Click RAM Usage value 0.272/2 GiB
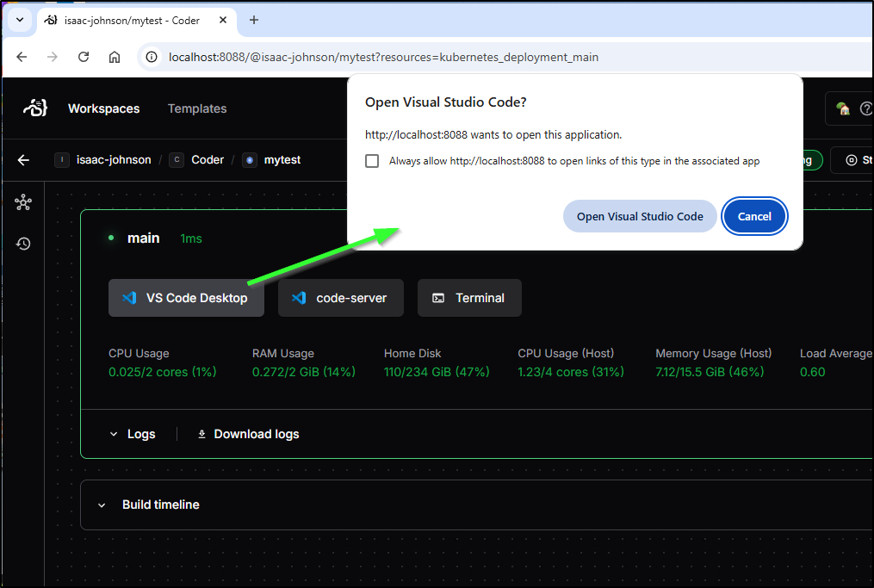This screenshot has width=874, height=588. click(x=304, y=372)
